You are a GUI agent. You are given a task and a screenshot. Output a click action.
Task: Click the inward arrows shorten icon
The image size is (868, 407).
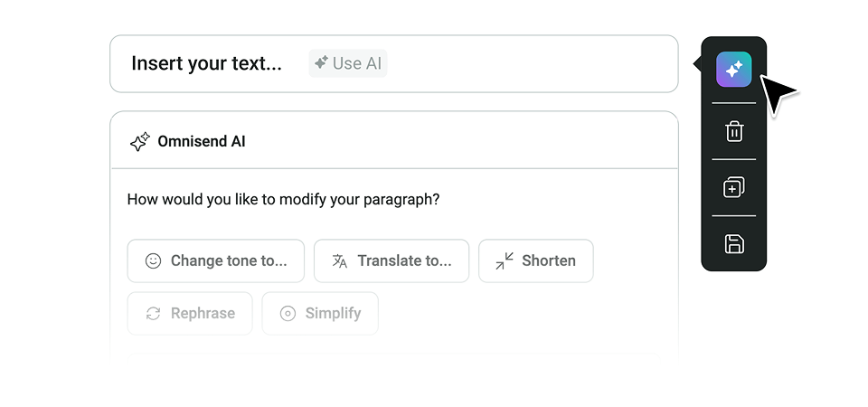tap(505, 260)
